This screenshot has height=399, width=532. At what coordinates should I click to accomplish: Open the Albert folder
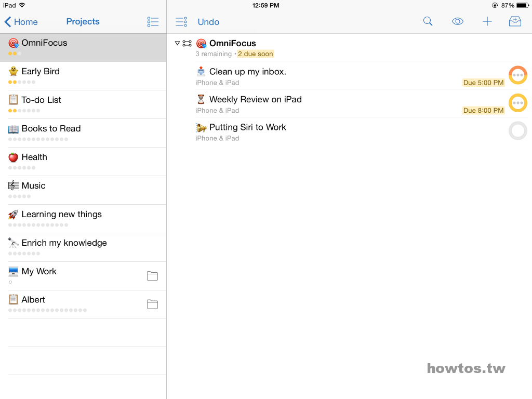(83, 304)
